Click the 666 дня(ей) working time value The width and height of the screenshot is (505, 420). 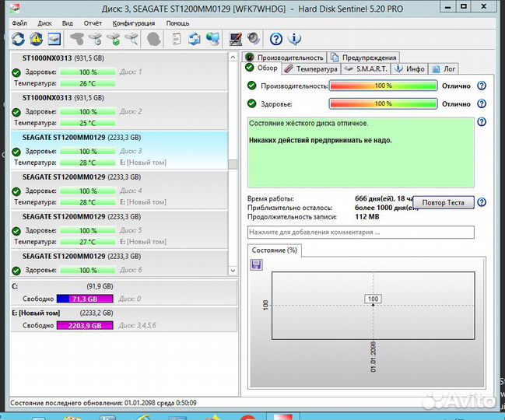coord(384,198)
